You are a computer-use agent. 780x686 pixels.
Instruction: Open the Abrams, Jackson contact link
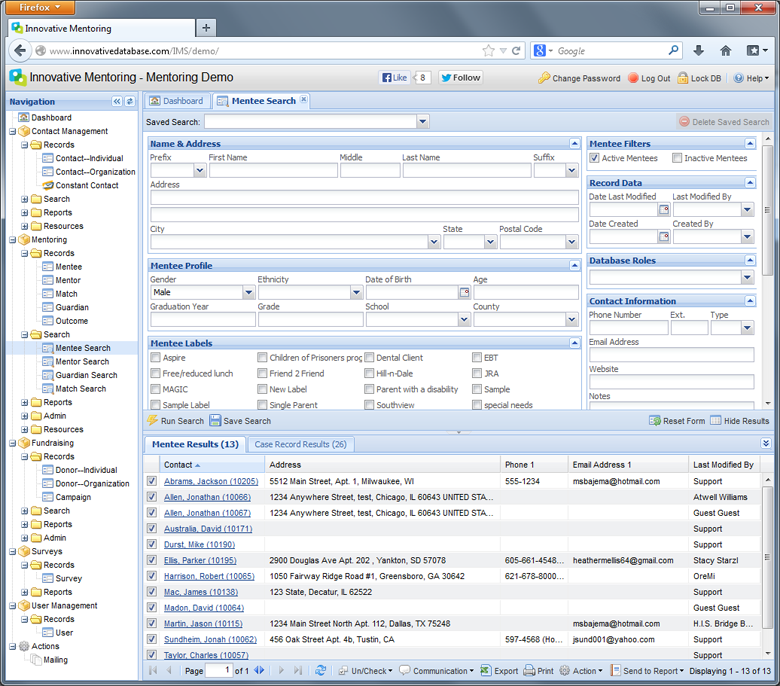210,481
